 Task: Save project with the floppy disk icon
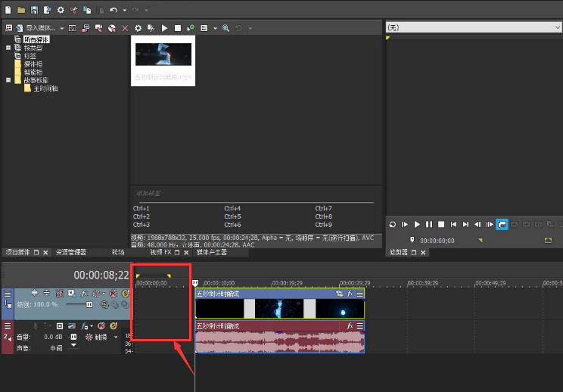click(34, 10)
